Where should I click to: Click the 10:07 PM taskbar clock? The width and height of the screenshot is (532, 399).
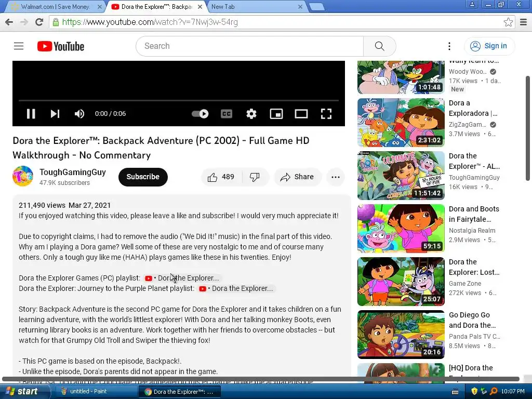513,392
